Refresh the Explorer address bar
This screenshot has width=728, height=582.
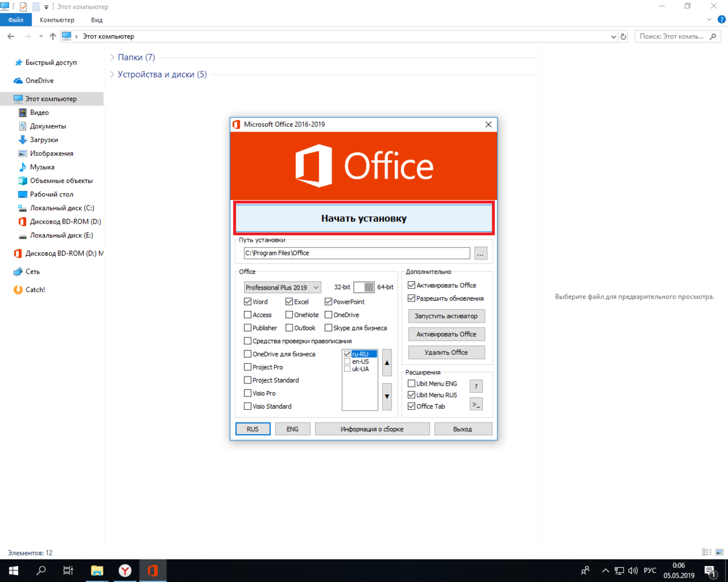(623, 36)
